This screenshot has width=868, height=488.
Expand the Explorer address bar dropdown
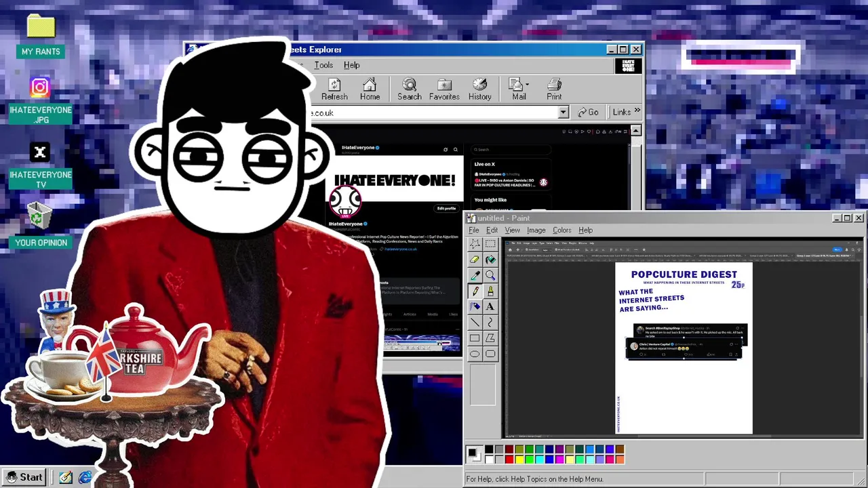coord(563,113)
